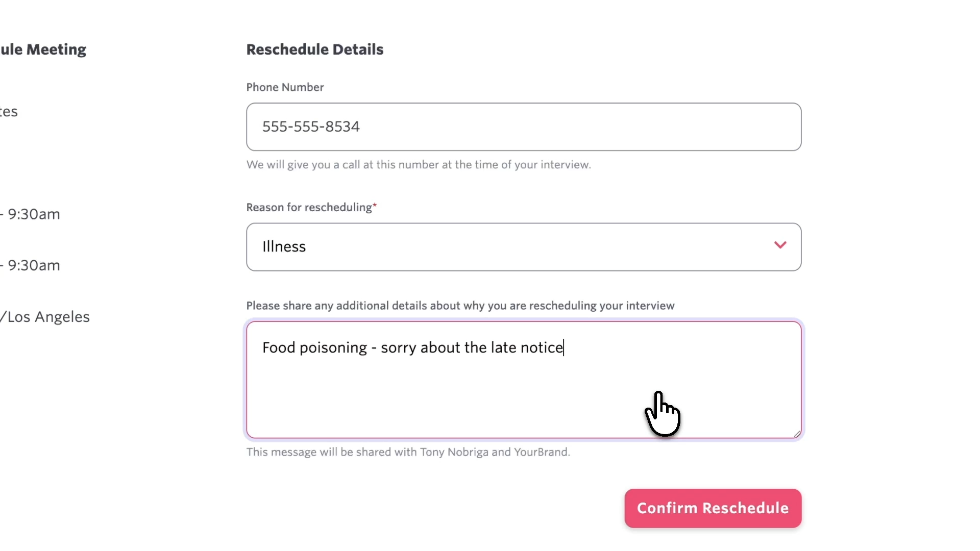Click the upper 9:30am time entry

point(33,214)
